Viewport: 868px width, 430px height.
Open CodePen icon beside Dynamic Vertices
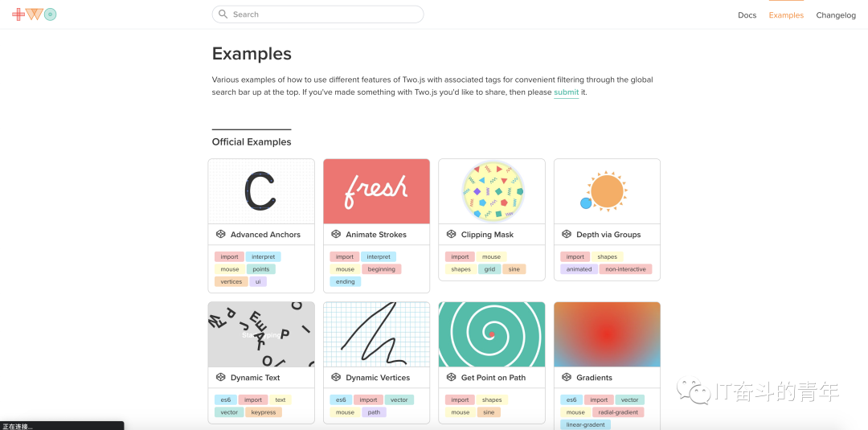click(335, 377)
